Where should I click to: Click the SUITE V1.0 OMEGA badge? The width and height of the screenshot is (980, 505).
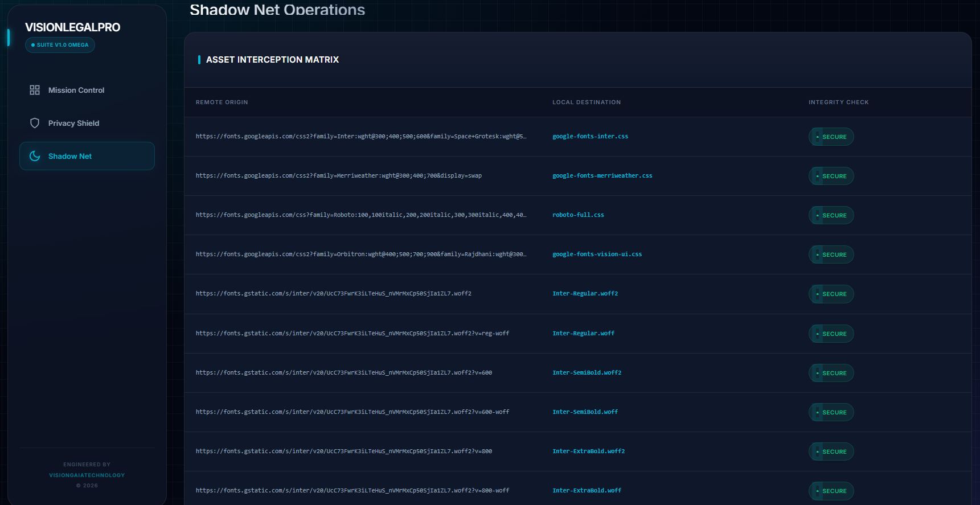pyautogui.click(x=60, y=45)
